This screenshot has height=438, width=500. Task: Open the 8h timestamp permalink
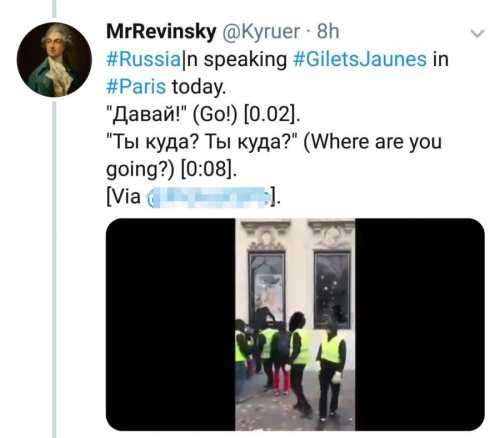(328, 32)
